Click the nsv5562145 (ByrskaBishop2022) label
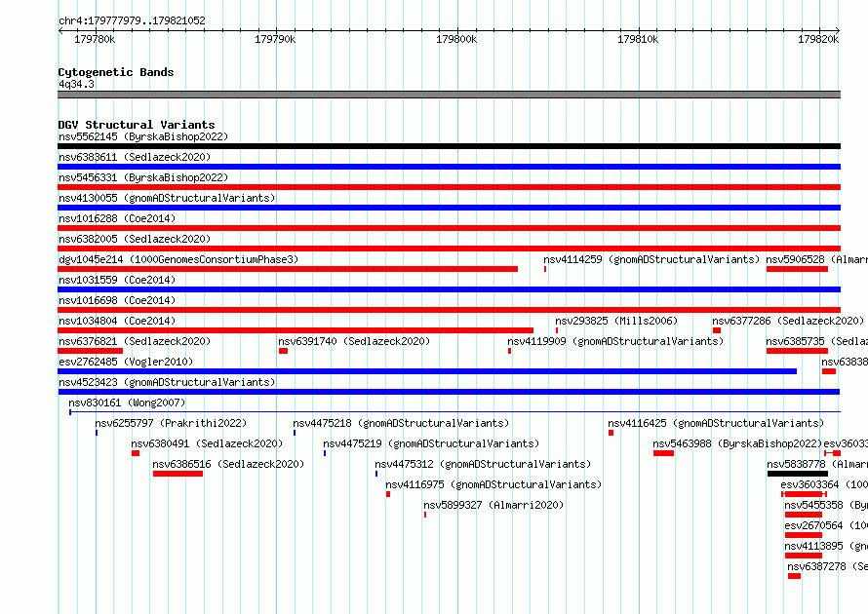868x614 pixels. tap(143, 136)
